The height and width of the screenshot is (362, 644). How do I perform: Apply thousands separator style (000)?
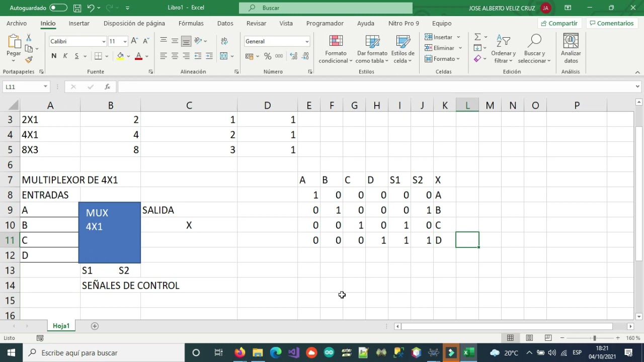(x=279, y=56)
